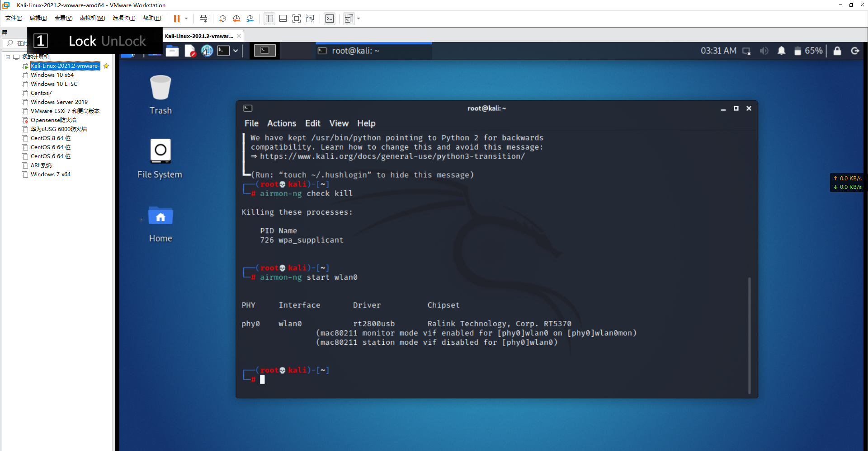The height and width of the screenshot is (451, 868).
Task: Toggle the library sidebar view icon
Action: pos(269,19)
